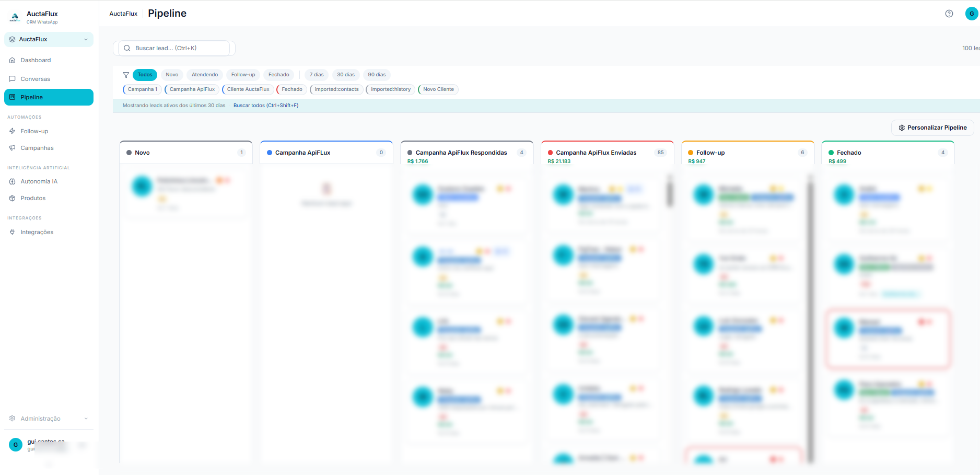Open Integrações in the sidebar
Viewport: 980px width, 475px height.
[x=49, y=232]
